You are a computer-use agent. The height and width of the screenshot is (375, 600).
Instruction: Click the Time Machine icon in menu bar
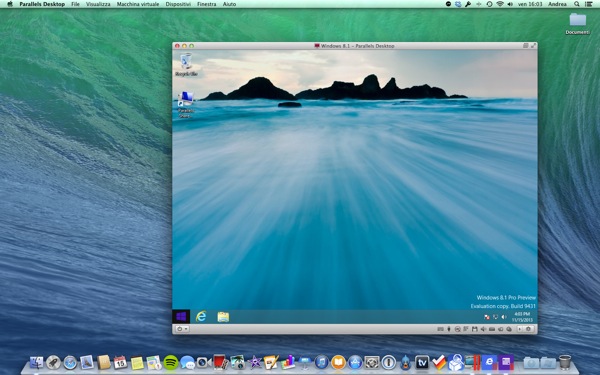[x=489, y=4]
